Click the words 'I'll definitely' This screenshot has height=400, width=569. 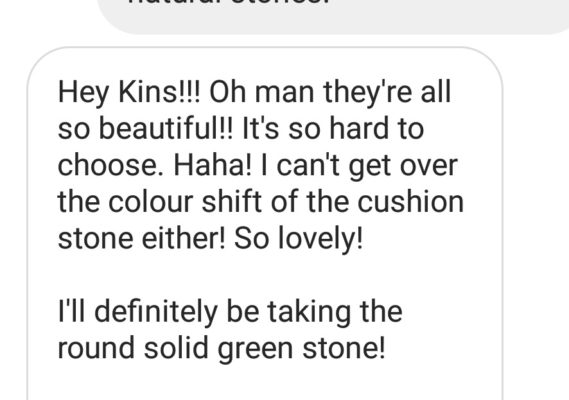[x=138, y=312]
